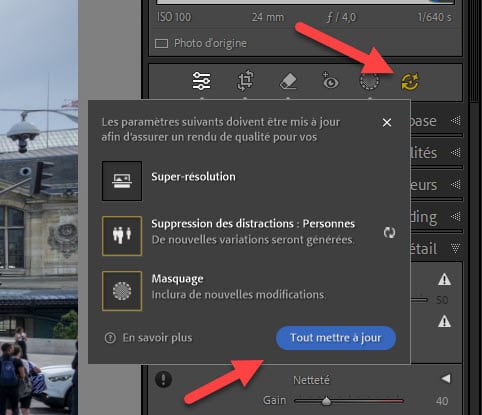Click the En savoir plus help icon
The width and height of the screenshot is (482, 415).
(x=110, y=338)
